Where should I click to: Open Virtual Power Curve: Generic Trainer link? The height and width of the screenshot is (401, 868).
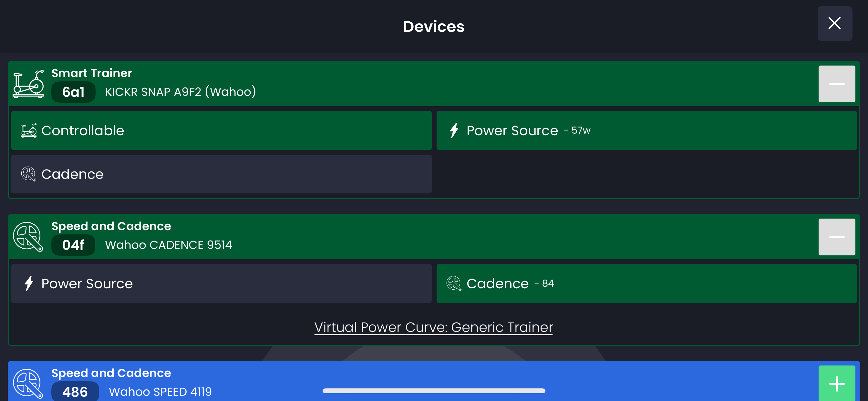(433, 327)
